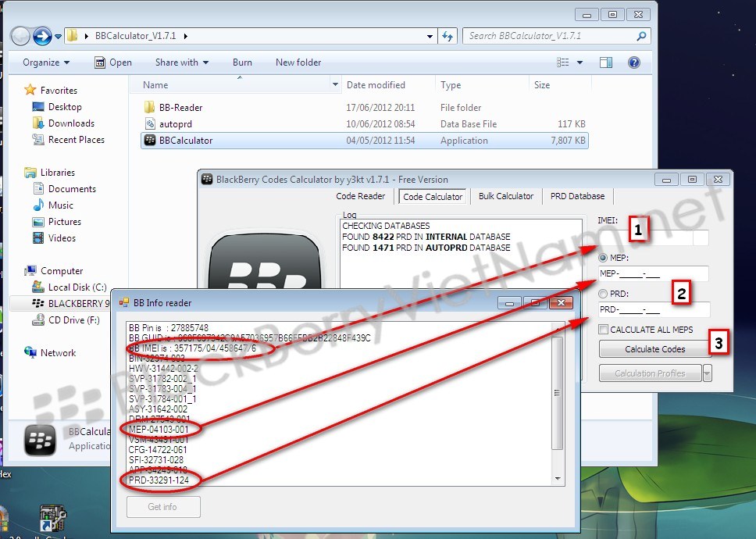Select the PRD radio button
This screenshot has height=539, width=756.
[604, 294]
